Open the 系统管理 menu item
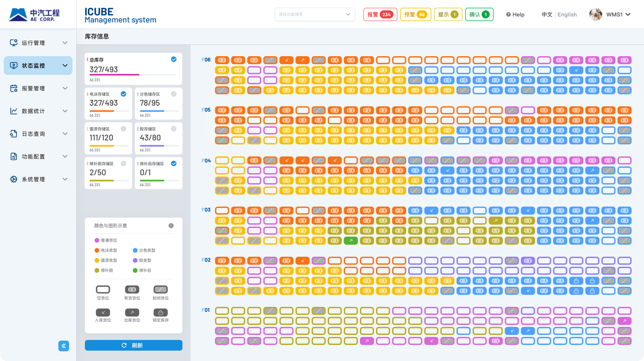Image resolution: width=644 pixels, height=361 pixels. coord(38,179)
